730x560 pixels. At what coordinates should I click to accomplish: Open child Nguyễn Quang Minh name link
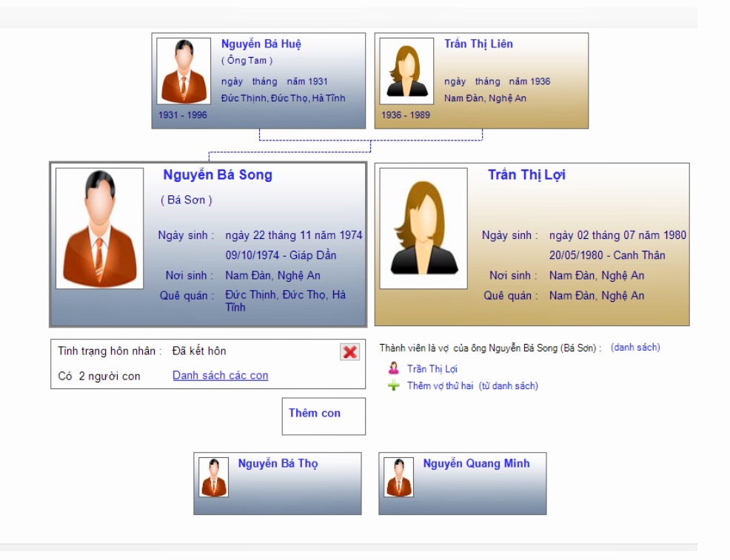tap(476, 464)
